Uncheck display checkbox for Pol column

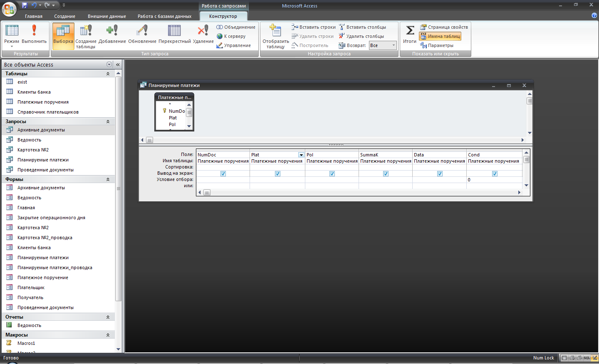pos(332,173)
